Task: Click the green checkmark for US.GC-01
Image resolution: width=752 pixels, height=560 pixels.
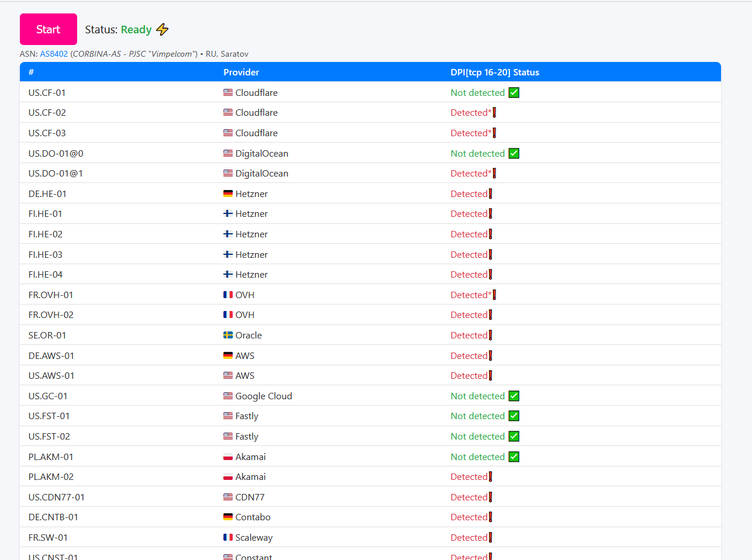Action: (x=514, y=396)
